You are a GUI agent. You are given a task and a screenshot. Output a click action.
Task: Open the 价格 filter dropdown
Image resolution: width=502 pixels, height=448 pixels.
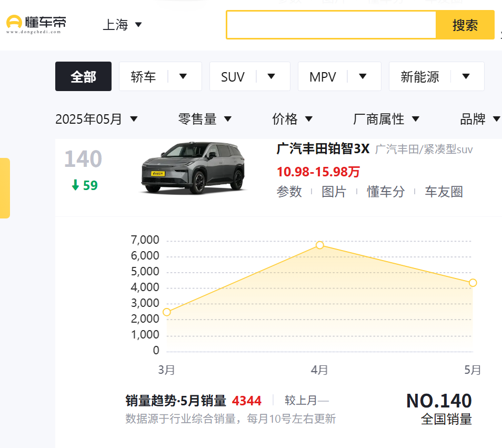pos(292,119)
